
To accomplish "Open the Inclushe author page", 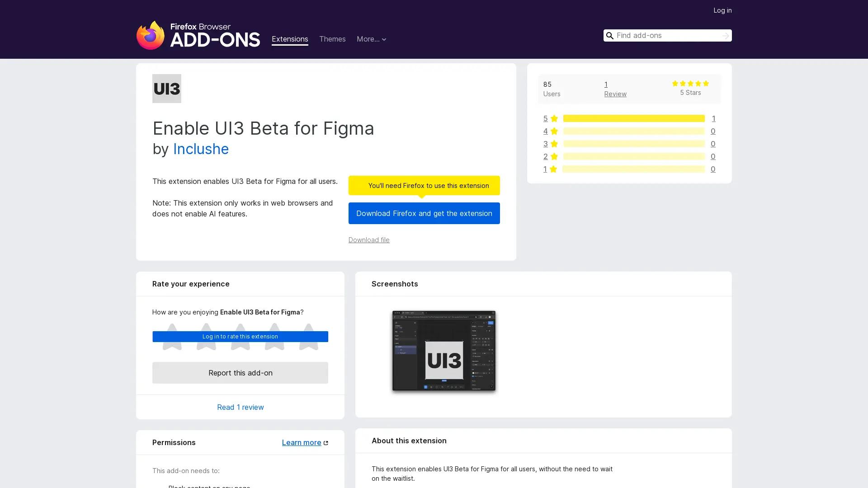I will point(201,149).
